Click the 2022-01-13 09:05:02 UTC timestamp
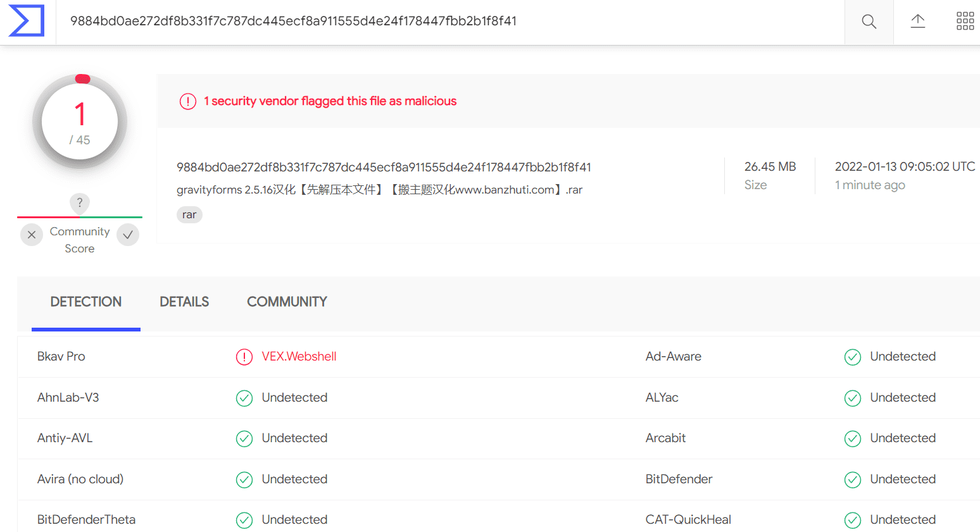Image resolution: width=980 pixels, height=532 pixels. (x=905, y=166)
